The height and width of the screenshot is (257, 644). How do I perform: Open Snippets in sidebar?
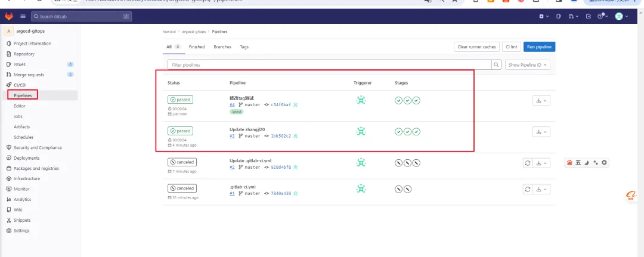22,220
